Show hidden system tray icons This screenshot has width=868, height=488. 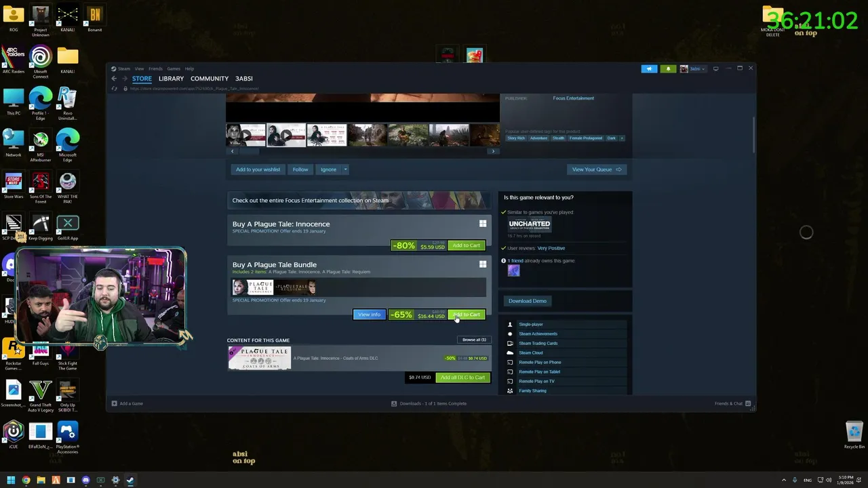point(784,480)
